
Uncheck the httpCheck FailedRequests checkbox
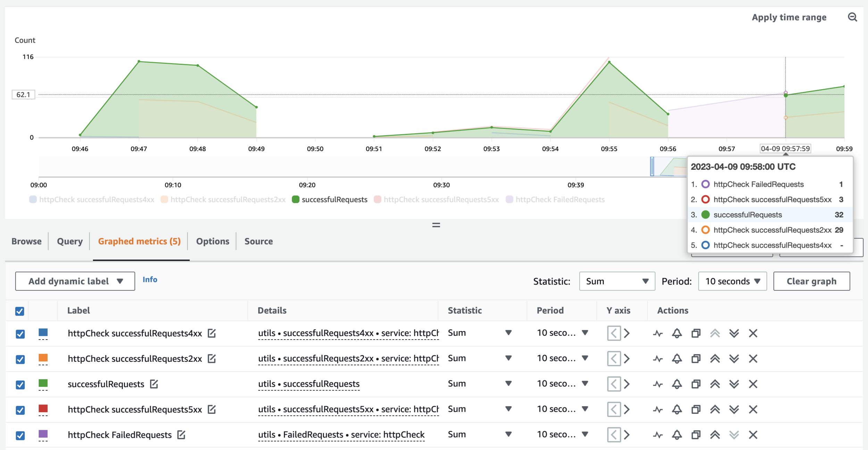click(x=20, y=435)
